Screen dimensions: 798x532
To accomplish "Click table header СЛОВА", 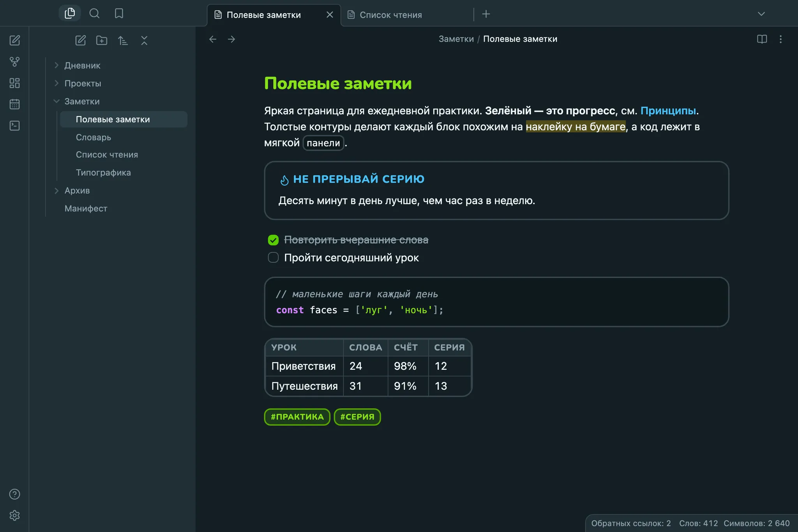I will tap(365, 348).
